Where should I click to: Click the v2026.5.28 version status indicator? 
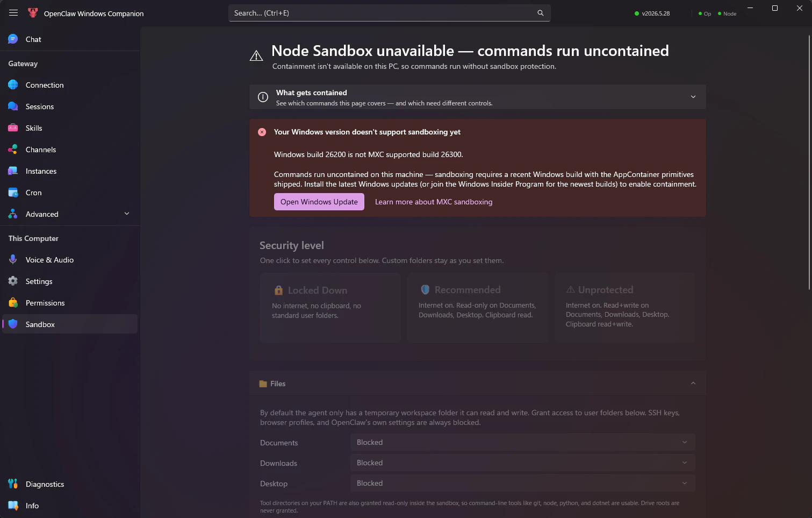click(652, 13)
